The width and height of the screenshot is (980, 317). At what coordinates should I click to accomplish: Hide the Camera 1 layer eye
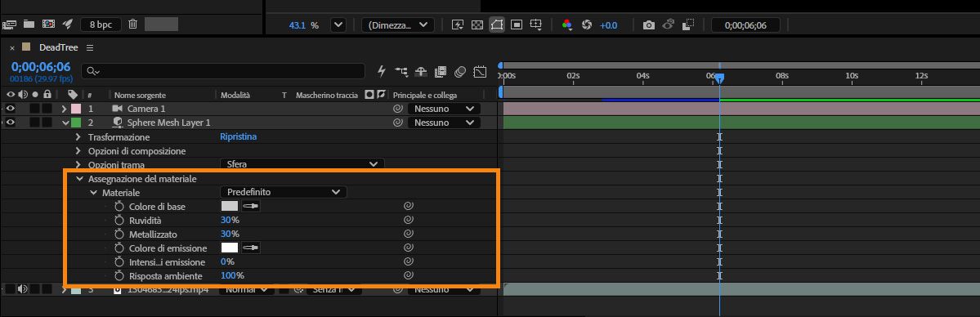11,109
